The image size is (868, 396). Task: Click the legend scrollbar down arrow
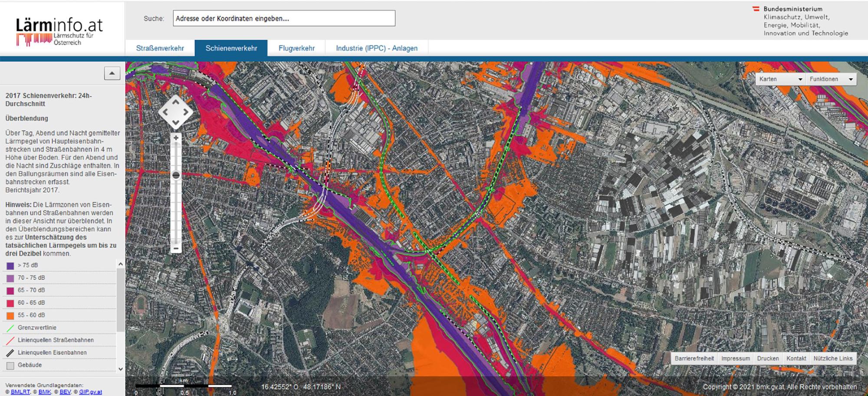(121, 369)
